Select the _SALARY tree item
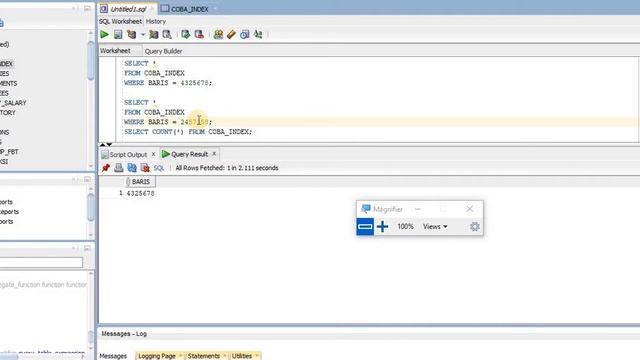640x360 pixels. point(13,103)
